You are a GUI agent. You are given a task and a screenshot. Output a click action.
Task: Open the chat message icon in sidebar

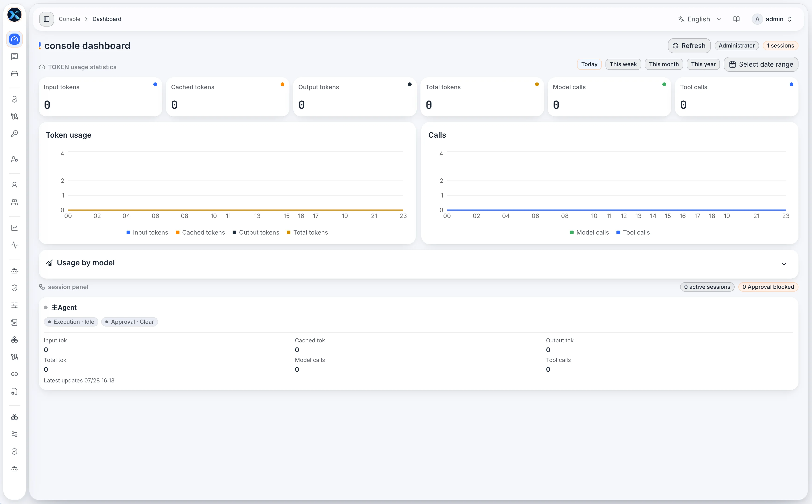point(14,56)
